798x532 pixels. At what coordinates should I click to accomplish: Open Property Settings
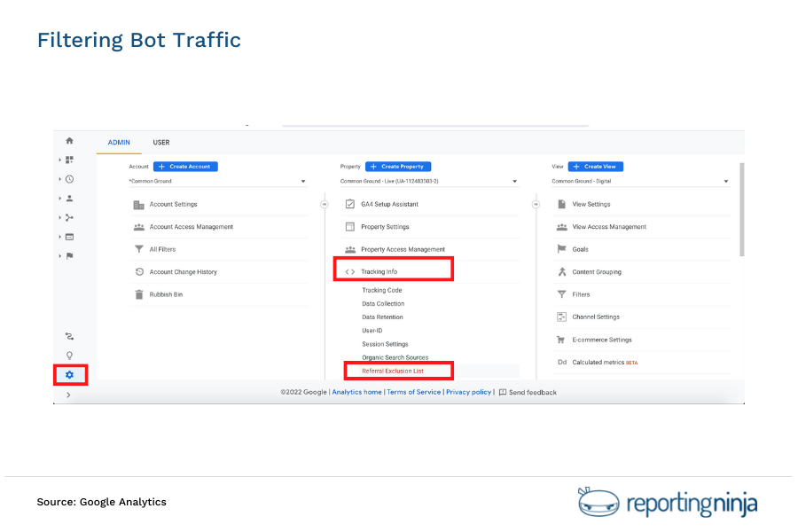pos(430,227)
